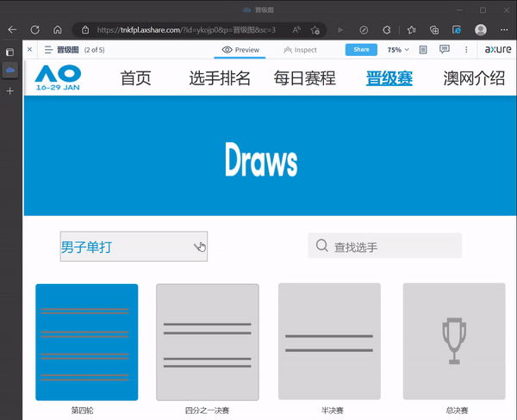Click the search magnifier icon
Image resolution: width=517 pixels, height=420 pixels.
321,246
